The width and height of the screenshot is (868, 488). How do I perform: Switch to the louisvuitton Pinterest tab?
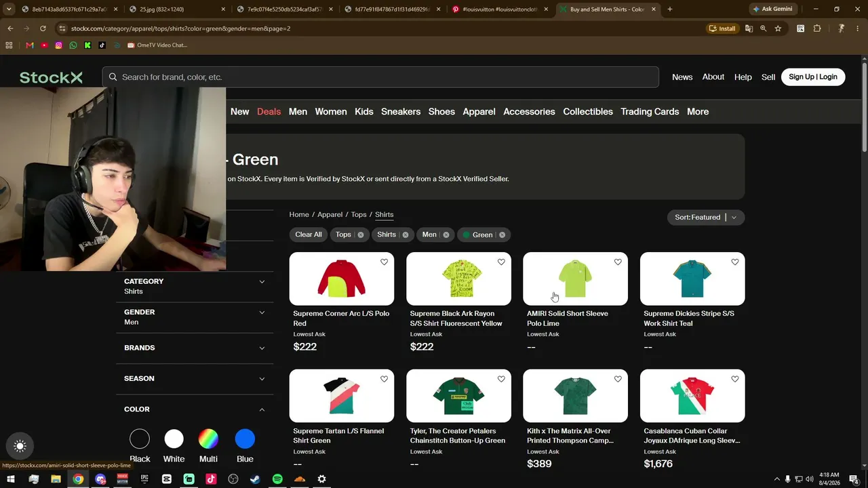pos(500,9)
